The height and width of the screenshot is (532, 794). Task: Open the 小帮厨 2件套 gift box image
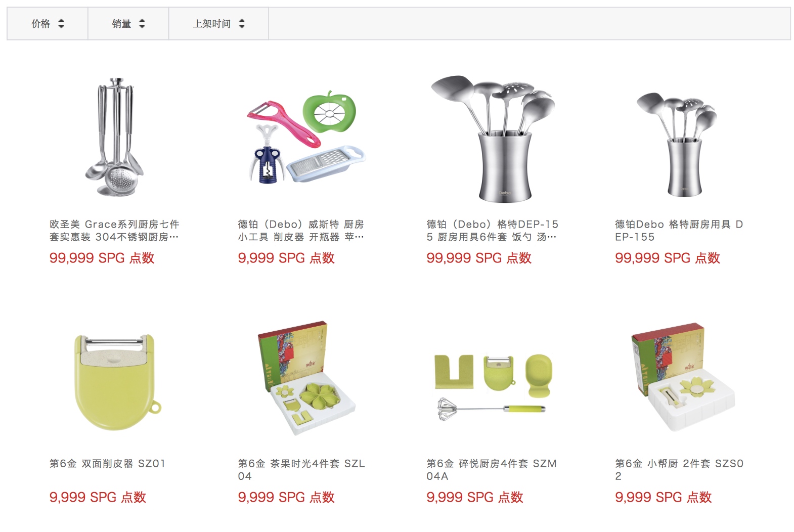(x=683, y=377)
